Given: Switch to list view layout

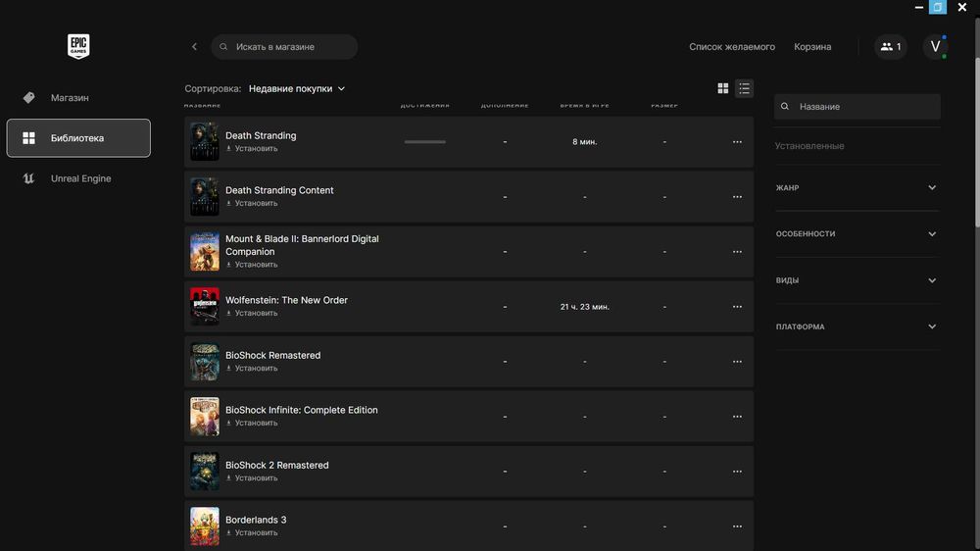Looking at the screenshot, I should tap(745, 88).
